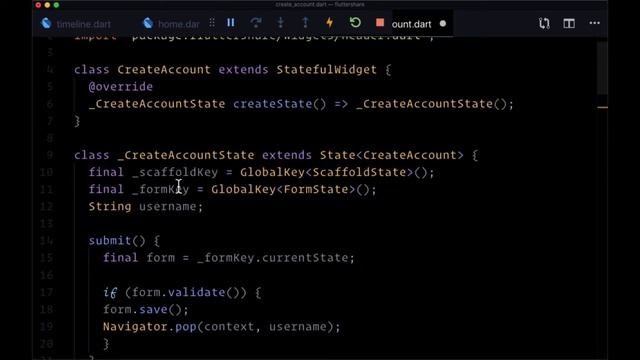Click '_formKey.currentState' on line 15
Image resolution: width=640 pixels, height=360 pixels.
(x=273, y=258)
